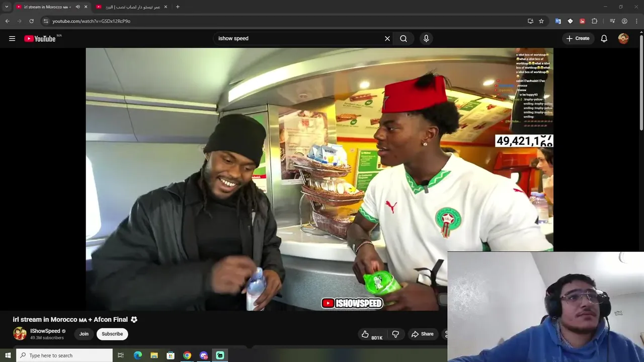This screenshot has height=362, width=644.
Task: Open the red image extension icon
Action: (582, 21)
